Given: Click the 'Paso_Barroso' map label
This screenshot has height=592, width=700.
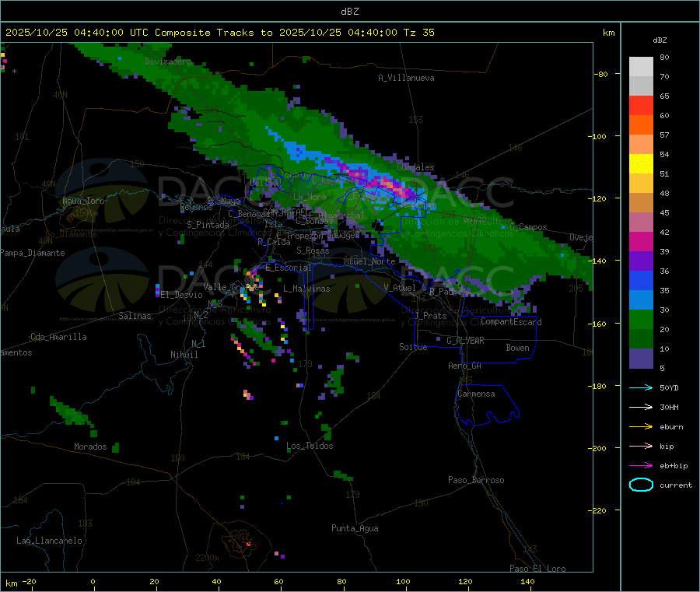Looking at the screenshot, I should pos(476,481).
